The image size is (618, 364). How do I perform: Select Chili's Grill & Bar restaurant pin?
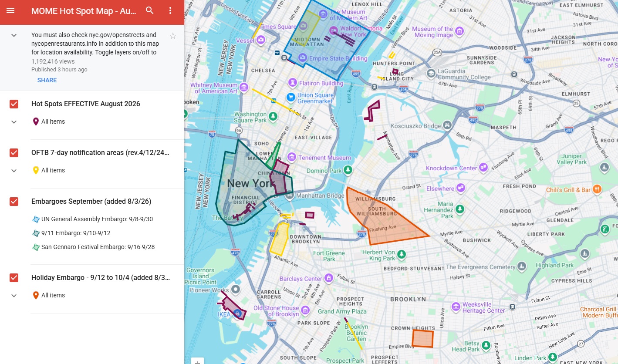(x=597, y=189)
